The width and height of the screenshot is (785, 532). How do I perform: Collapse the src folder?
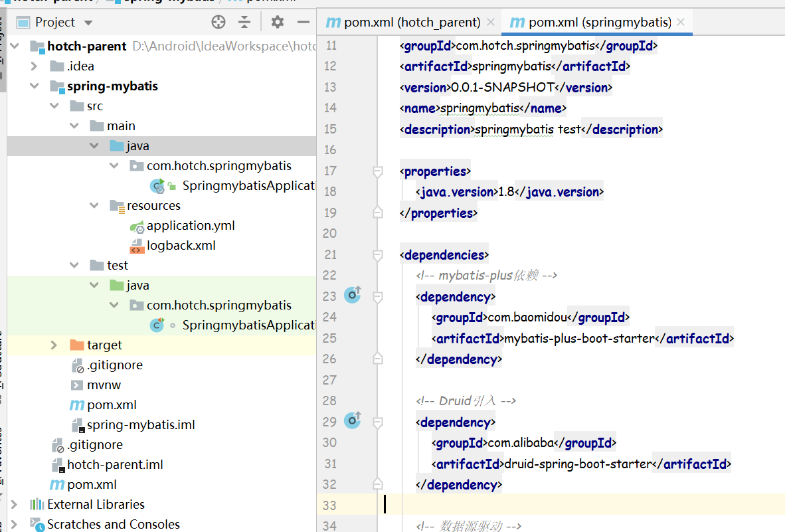click(54, 106)
